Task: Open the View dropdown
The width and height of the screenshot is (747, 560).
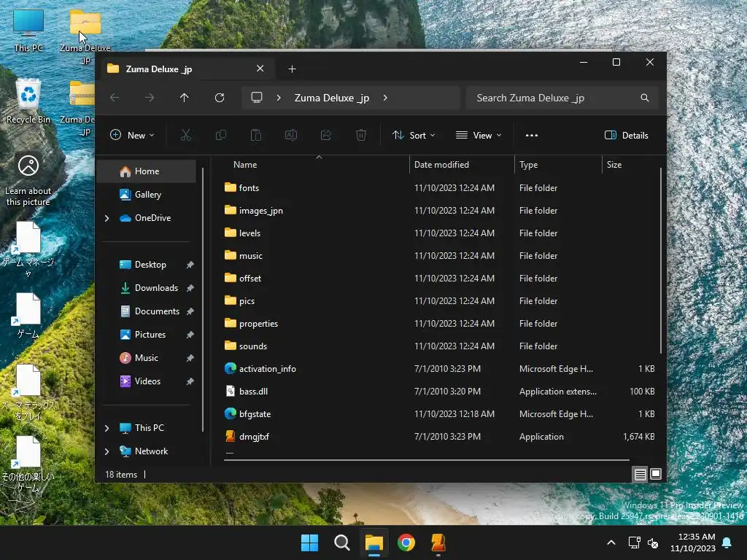Action: pyautogui.click(x=479, y=135)
